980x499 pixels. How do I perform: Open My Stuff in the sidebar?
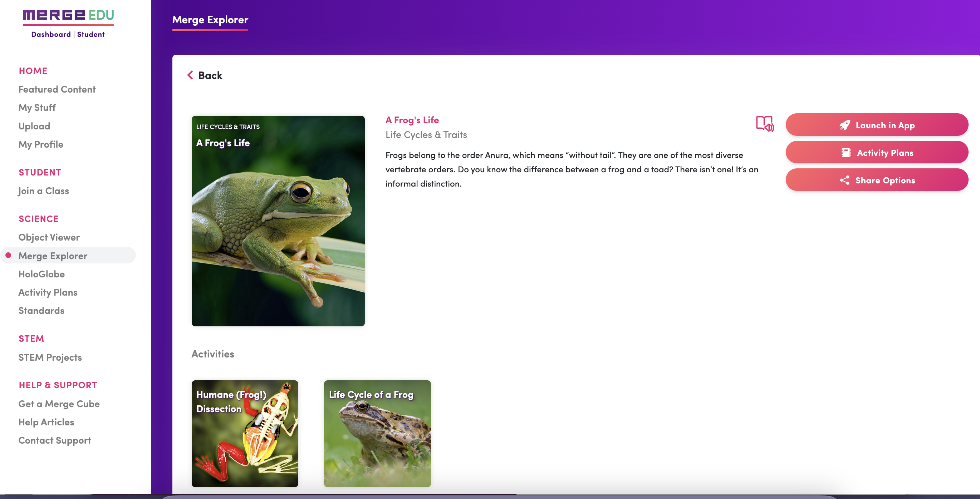[x=37, y=108]
